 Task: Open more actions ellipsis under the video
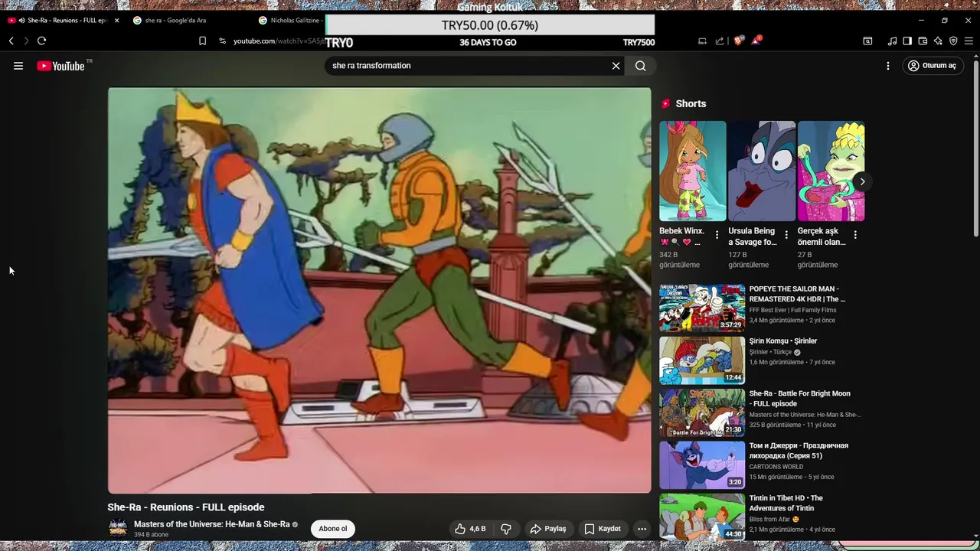pos(642,529)
